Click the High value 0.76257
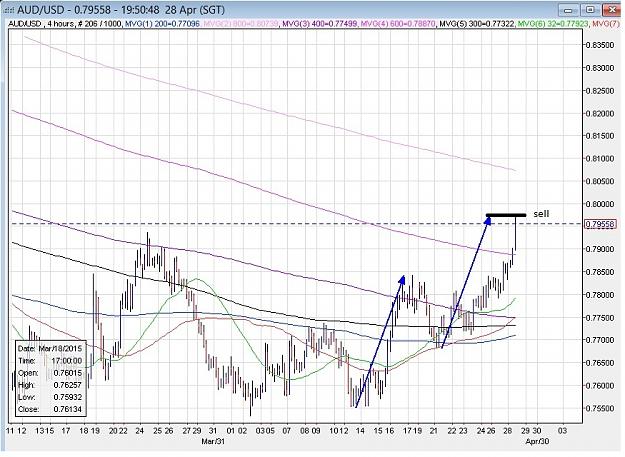Screen dimensions: 625x457 (68, 385)
